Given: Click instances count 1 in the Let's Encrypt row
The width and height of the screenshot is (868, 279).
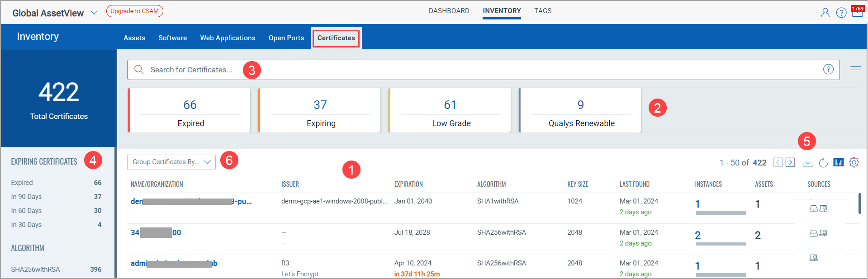Looking at the screenshot, I should pos(697,266).
